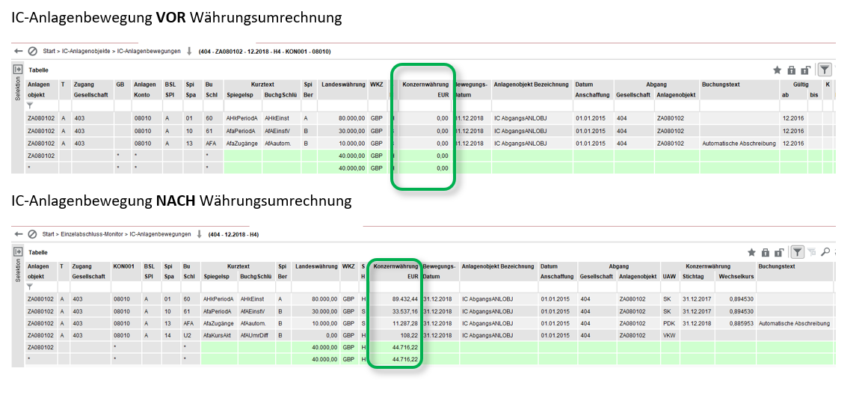Image resolution: width=868 pixels, height=395 pixels.
Task: Click the cancel circle icon in the VOR window
Action: pyautogui.click(x=33, y=51)
